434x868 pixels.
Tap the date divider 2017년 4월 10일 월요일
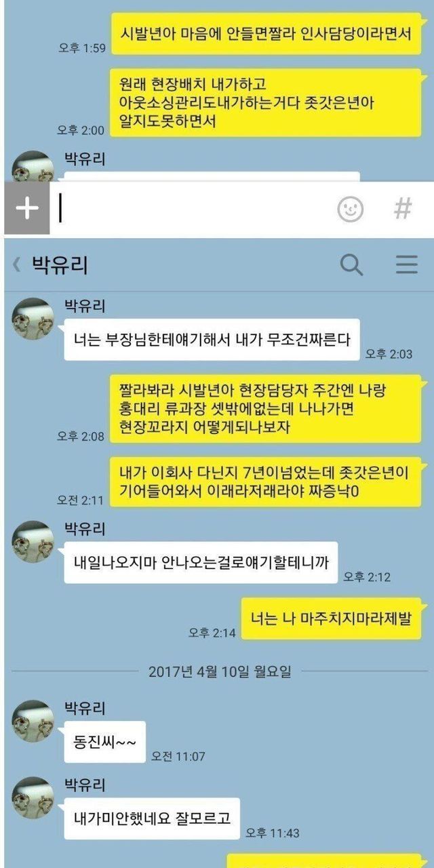point(220,672)
